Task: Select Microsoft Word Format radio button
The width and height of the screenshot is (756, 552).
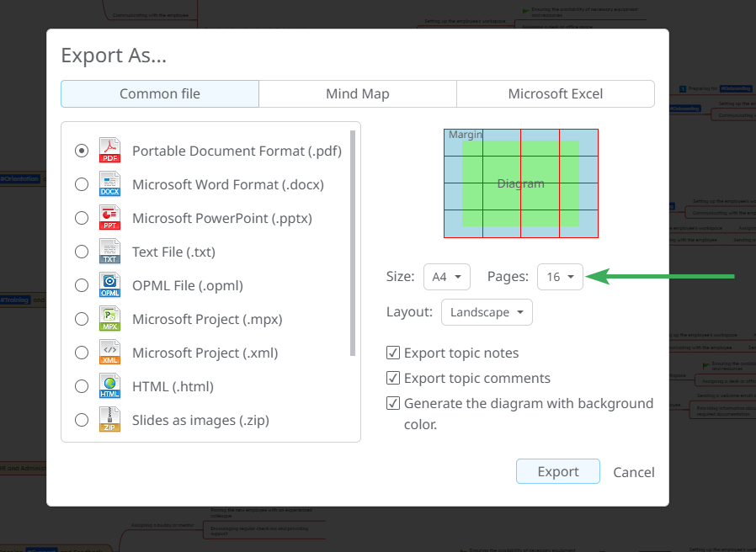Action: coord(82,184)
